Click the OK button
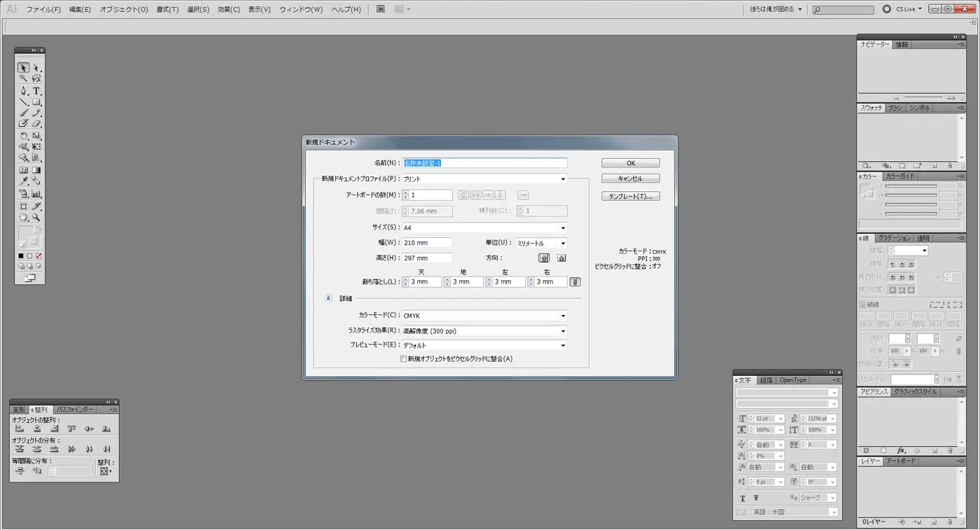The image size is (980, 530). pyautogui.click(x=630, y=163)
